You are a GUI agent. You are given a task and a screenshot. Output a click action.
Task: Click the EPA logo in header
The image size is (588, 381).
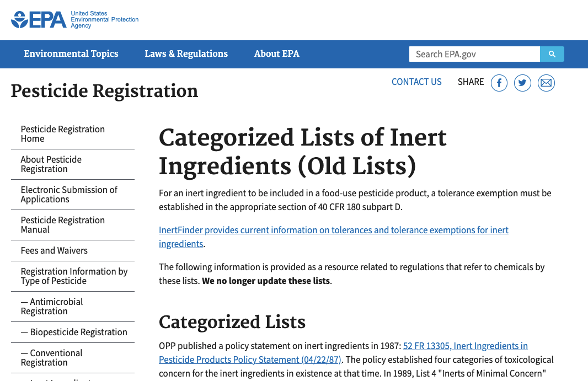[x=75, y=19]
